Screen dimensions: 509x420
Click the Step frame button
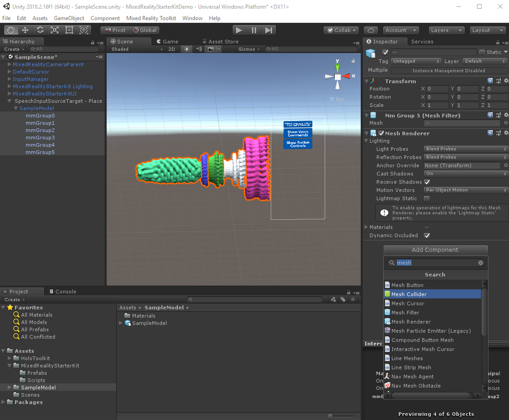pos(269,30)
